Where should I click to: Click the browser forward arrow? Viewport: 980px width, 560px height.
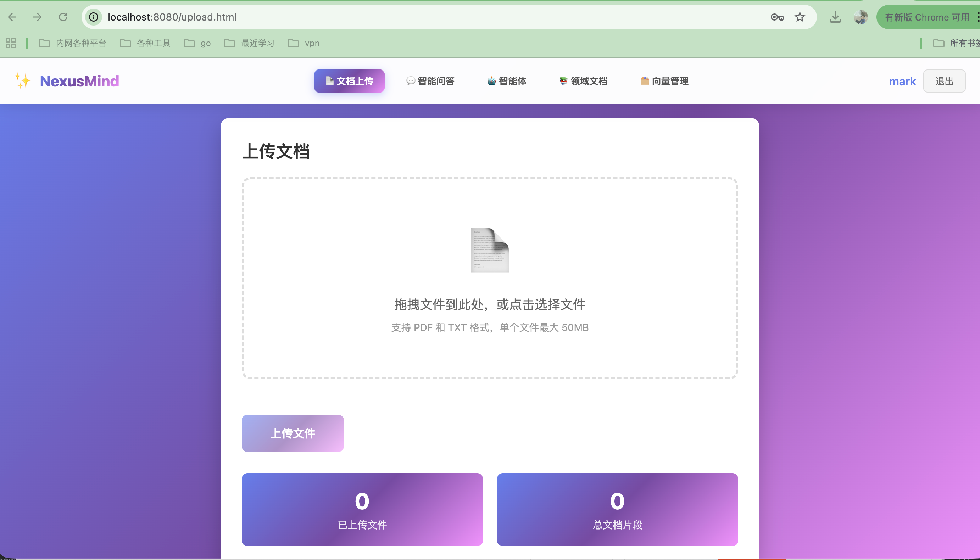[37, 17]
